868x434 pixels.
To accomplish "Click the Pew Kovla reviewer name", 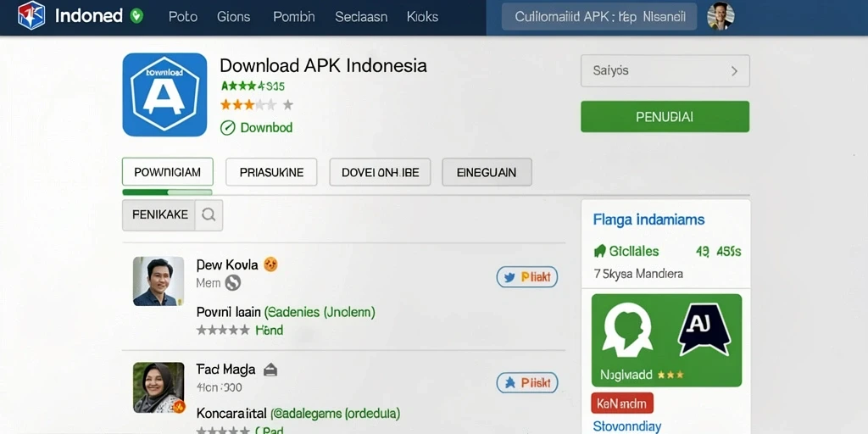I will 227,264.
